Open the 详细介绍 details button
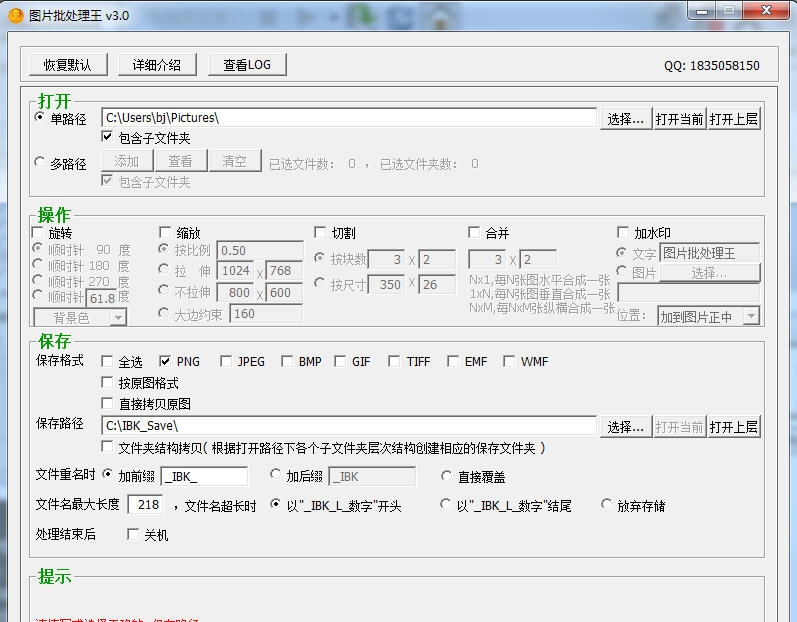Image resolution: width=797 pixels, height=622 pixels. 157,65
